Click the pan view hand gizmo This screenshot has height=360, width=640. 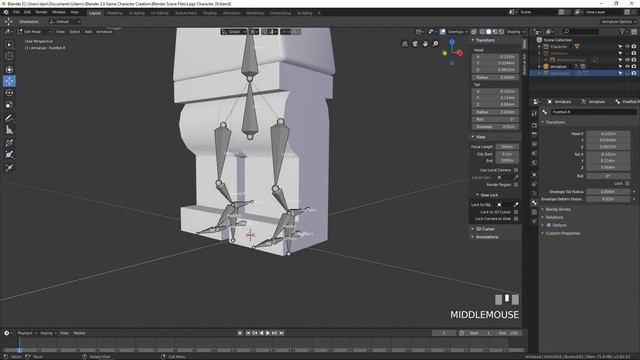pos(425,43)
